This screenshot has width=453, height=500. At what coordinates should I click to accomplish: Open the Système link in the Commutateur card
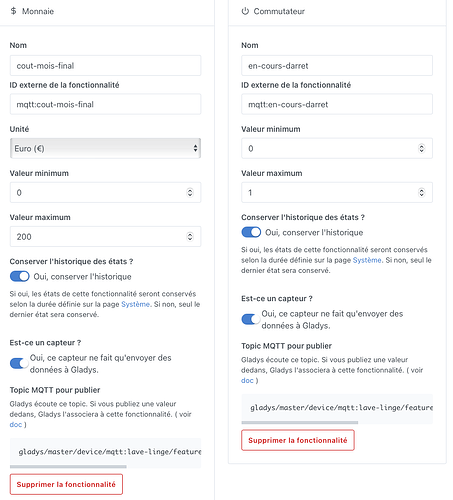pos(367,260)
